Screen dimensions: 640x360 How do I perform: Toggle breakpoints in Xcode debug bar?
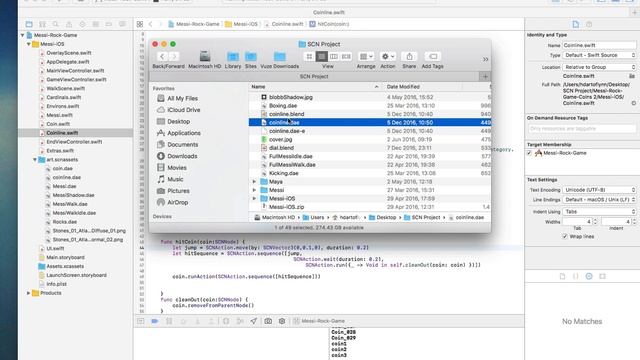(x=155, y=321)
